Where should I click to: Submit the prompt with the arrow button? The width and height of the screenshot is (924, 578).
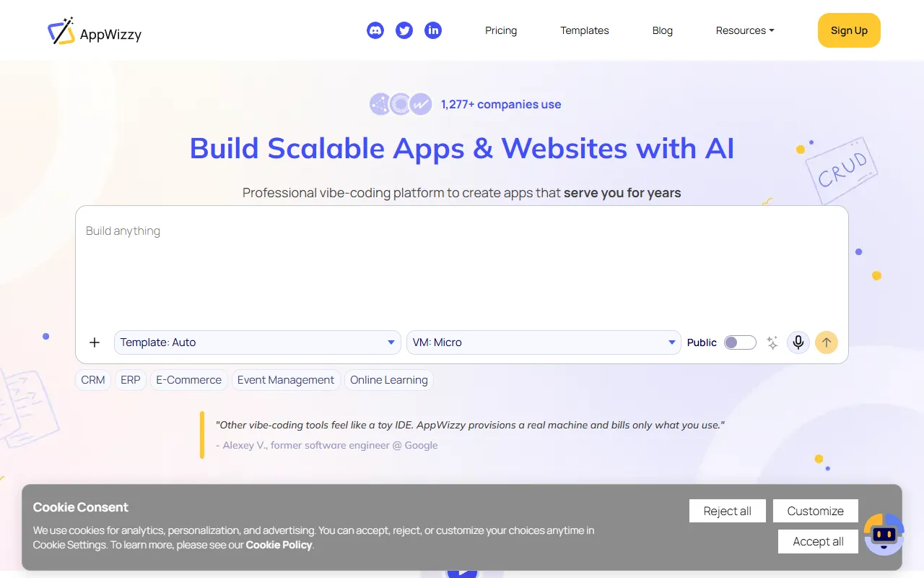point(827,342)
